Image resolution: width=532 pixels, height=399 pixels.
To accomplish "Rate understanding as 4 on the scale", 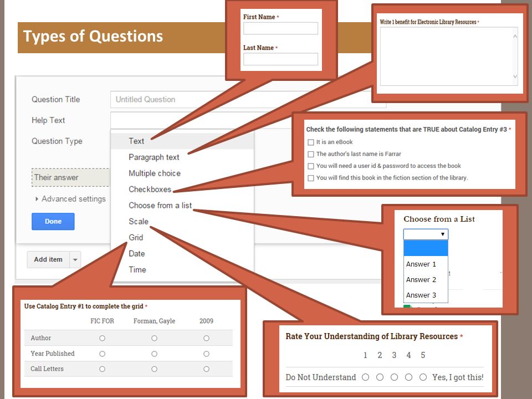I will pos(408,377).
